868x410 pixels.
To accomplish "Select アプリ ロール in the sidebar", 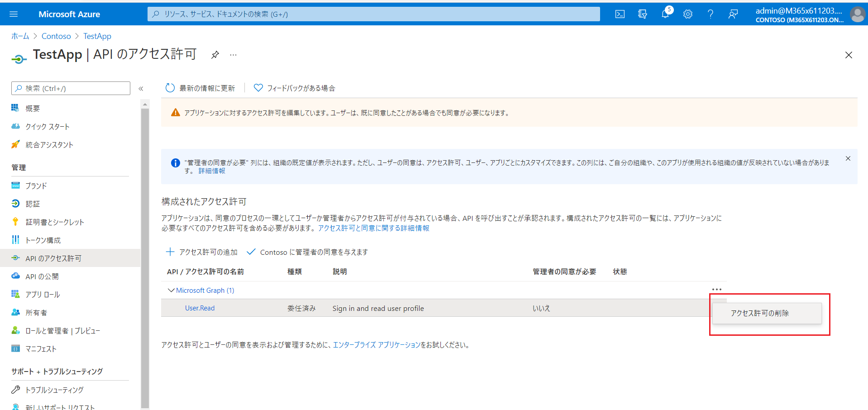I will point(42,294).
